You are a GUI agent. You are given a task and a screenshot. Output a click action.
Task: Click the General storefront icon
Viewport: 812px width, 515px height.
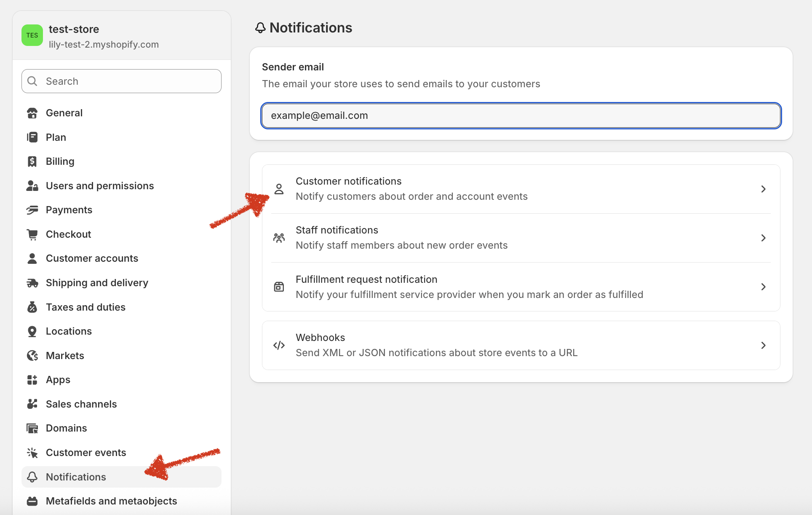pos(32,113)
